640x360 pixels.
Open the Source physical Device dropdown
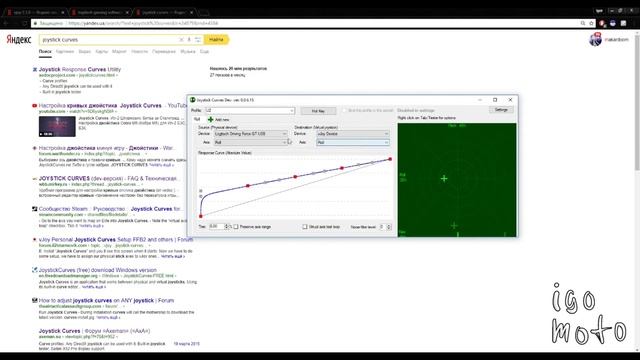point(251,134)
